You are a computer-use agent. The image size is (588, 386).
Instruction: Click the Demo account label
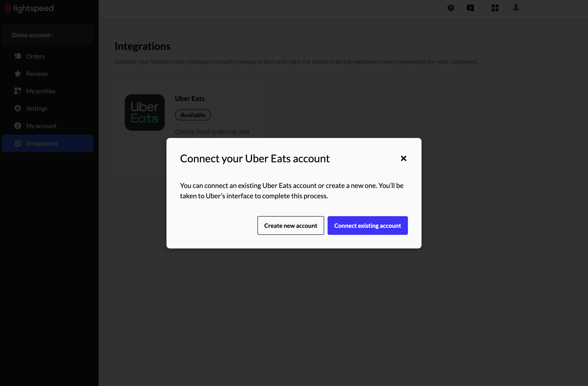tap(32, 35)
